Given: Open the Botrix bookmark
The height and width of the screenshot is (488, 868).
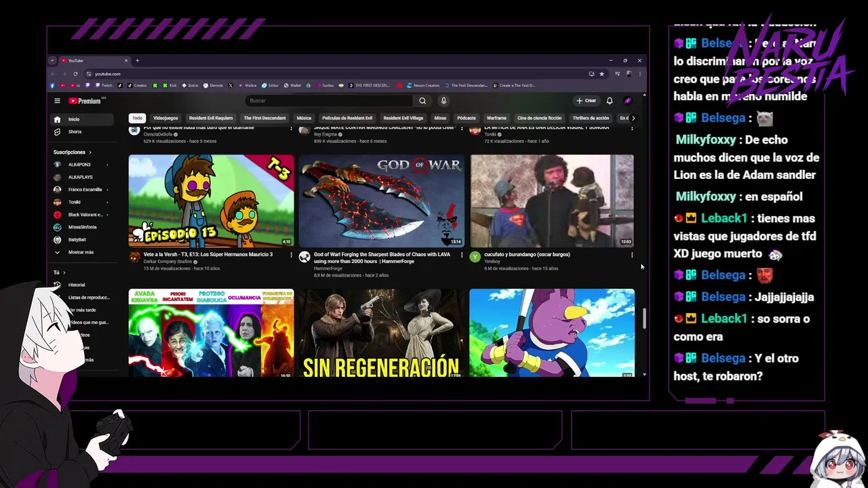Looking at the screenshot, I should click(x=190, y=85).
